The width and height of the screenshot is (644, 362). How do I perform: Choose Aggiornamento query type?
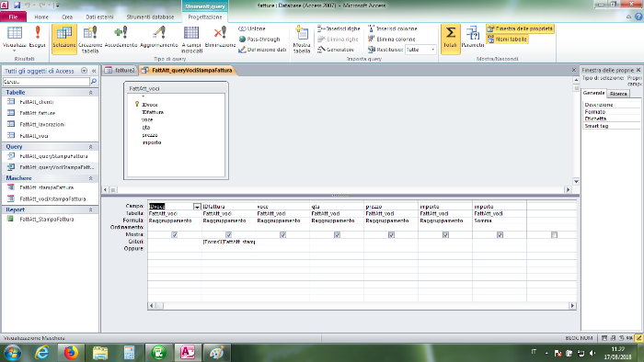[159, 37]
